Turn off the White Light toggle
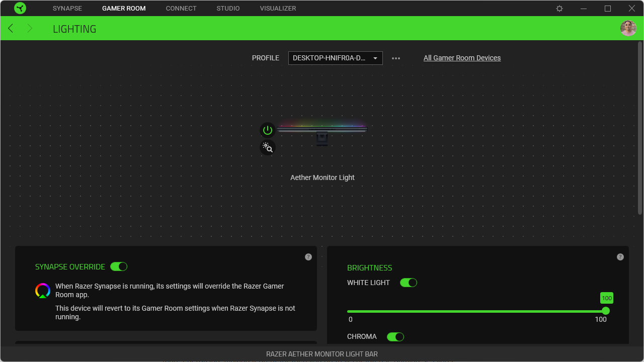 coord(409,283)
